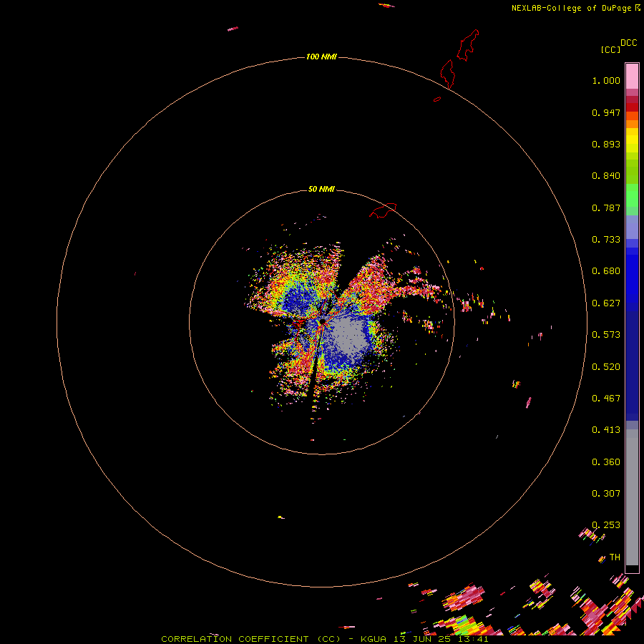
Task: Click the 0.627 color scale value
Action: pos(606,303)
